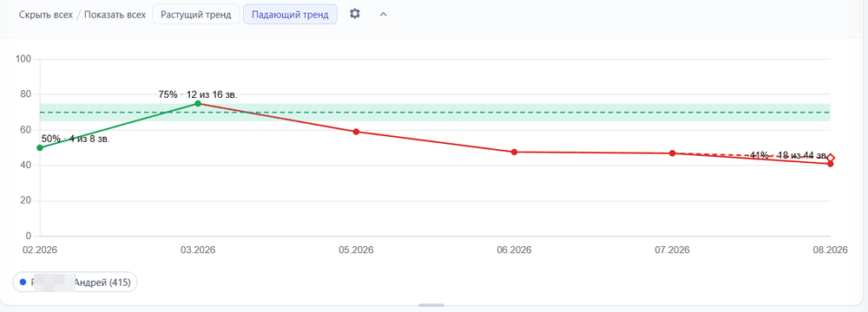Enable the 'Растущий тренд' filter
Image resolution: width=868 pixels, height=312 pixels.
(196, 15)
